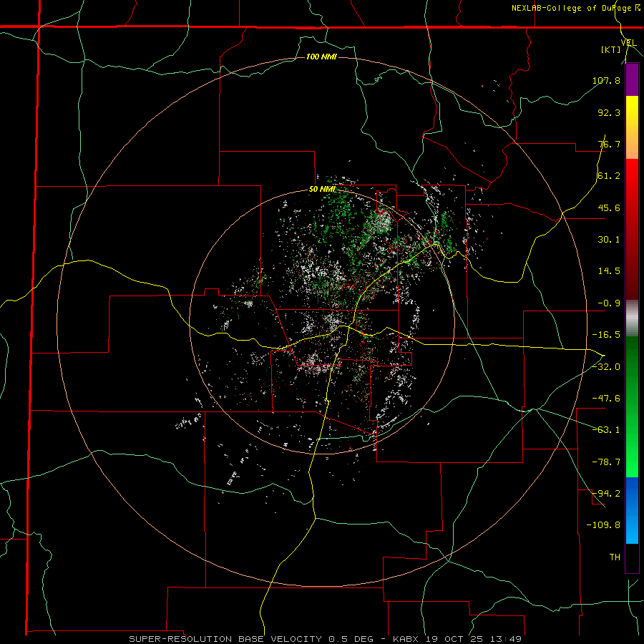
Task: Click the -78.7 velocity scale value
Action: click(606, 462)
